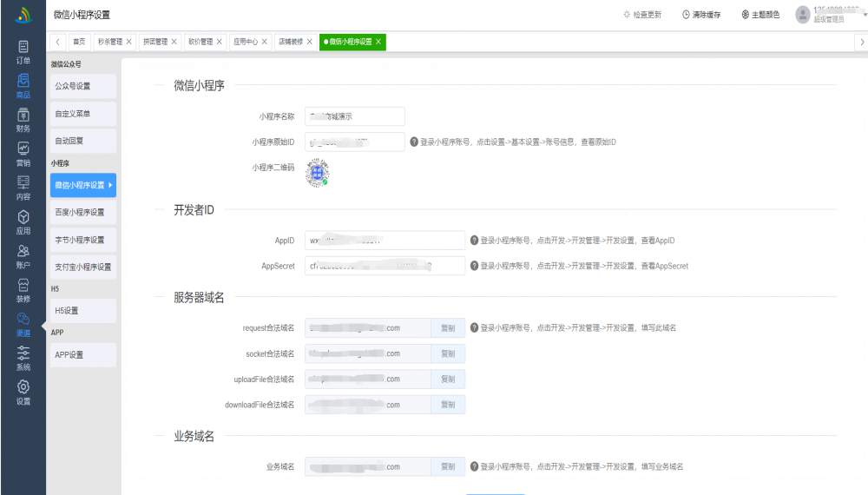
Task: Click help icon beside AppID field
Action: [474, 241]
